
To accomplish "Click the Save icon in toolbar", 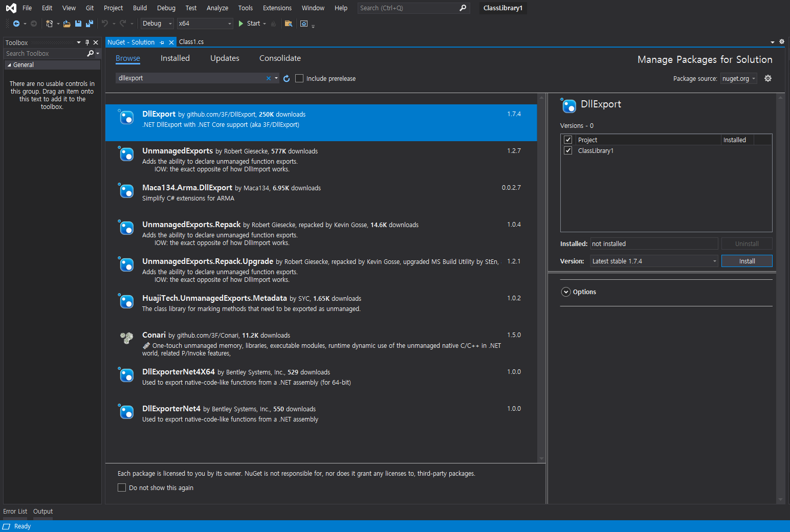I will pos(78,24).
